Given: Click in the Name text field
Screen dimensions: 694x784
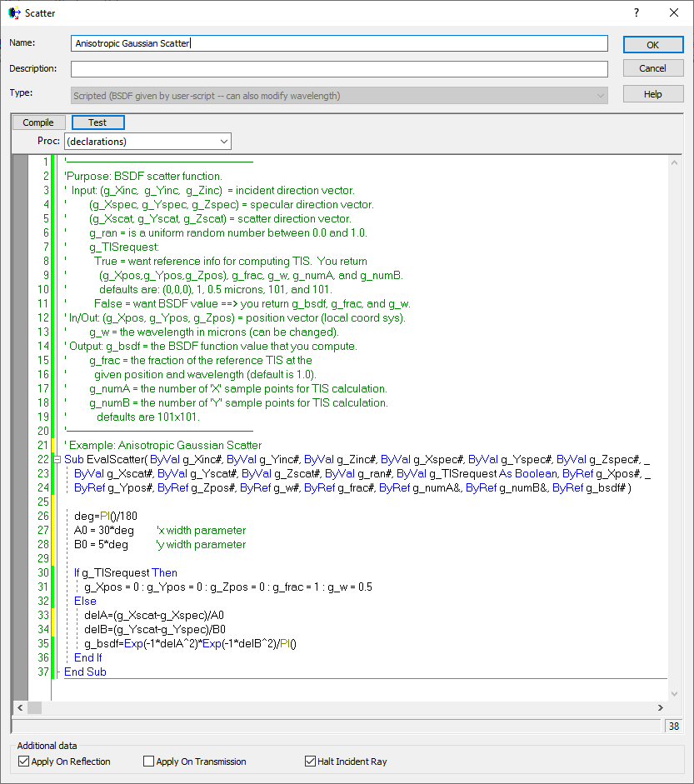Looking at the screenshot, I should coord(339,43).
